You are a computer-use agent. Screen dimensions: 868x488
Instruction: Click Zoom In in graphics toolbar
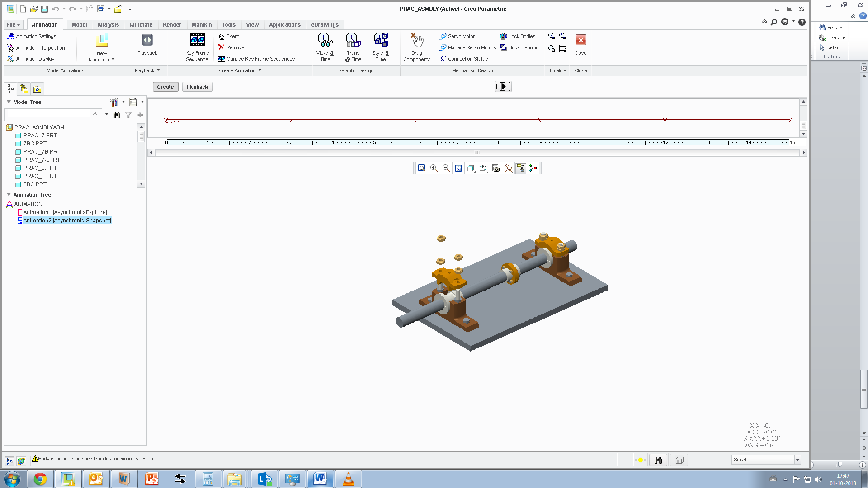(x=434, y=168)
